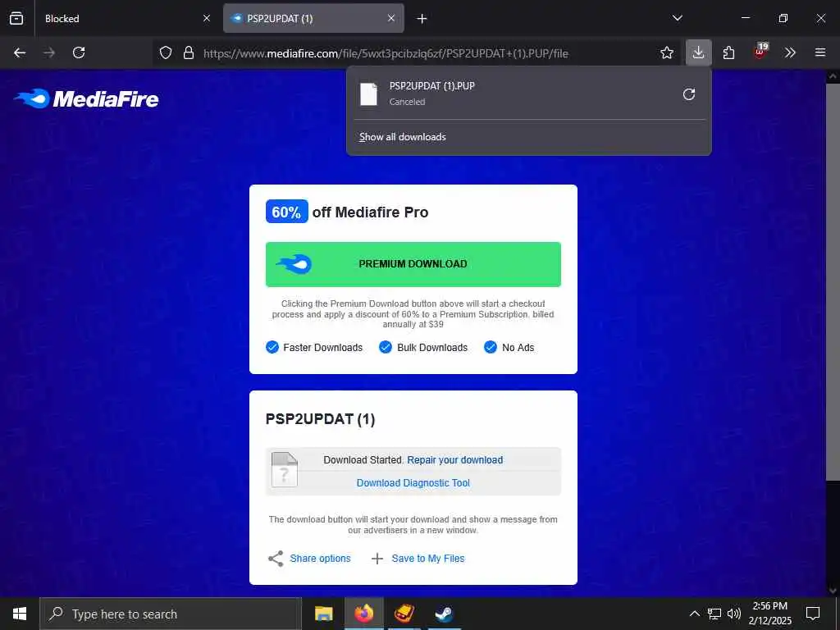Reload the current page

point(79,52)
